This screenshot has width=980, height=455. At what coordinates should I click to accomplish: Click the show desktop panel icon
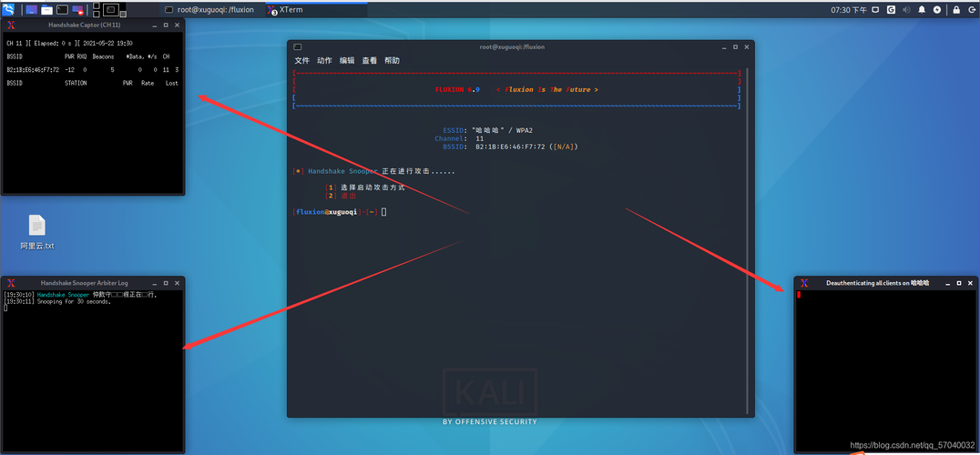pos(31,9)
